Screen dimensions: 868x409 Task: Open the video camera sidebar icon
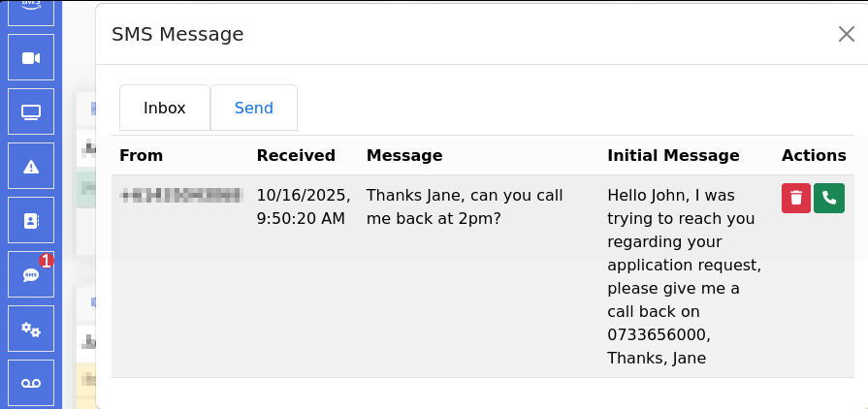point(31,57)
